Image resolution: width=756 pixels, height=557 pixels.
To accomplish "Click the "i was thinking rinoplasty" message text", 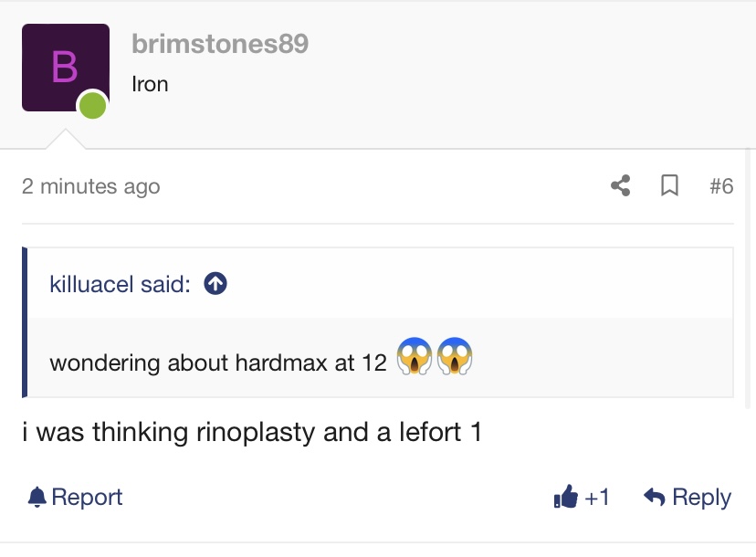I will (x=252, y=432).
